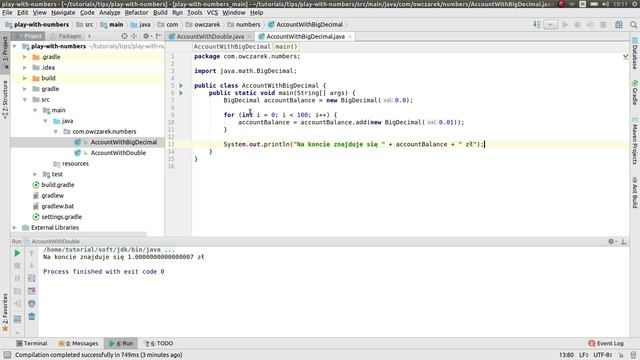This screenshot has width=640, height=360.
Task: Click the tool windows toggle in status bar corner
Action: coord(7,355)
